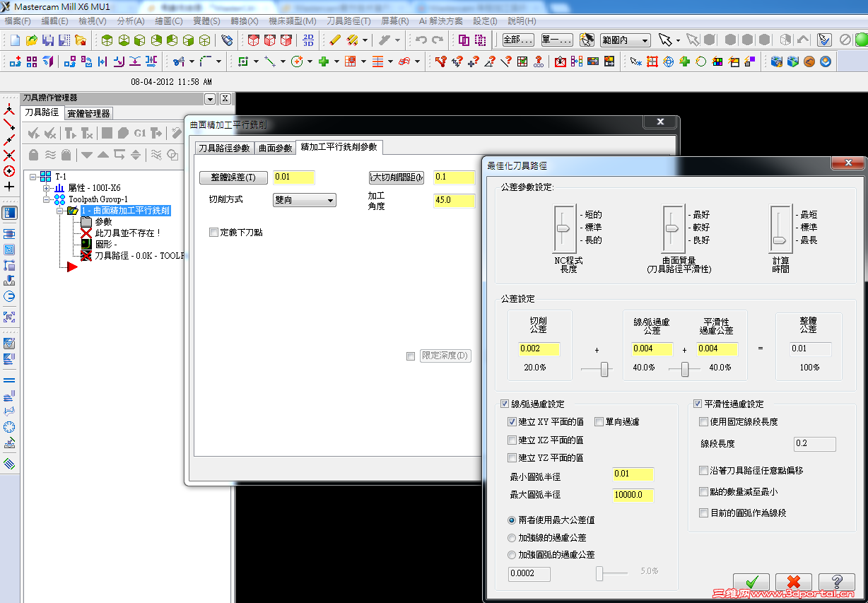The image size is (868, 603).
Task: Enable 使用固定線段長度 checkbox
Action: coord(703,422)
